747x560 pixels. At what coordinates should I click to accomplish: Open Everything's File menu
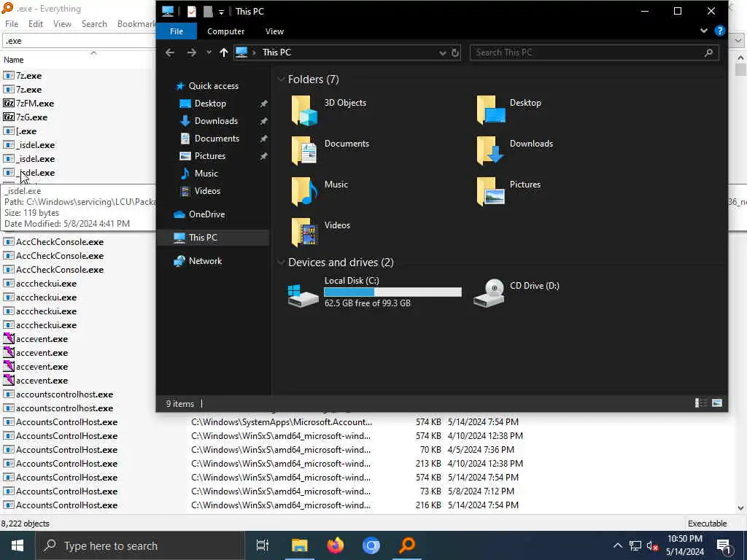point(12,24)
